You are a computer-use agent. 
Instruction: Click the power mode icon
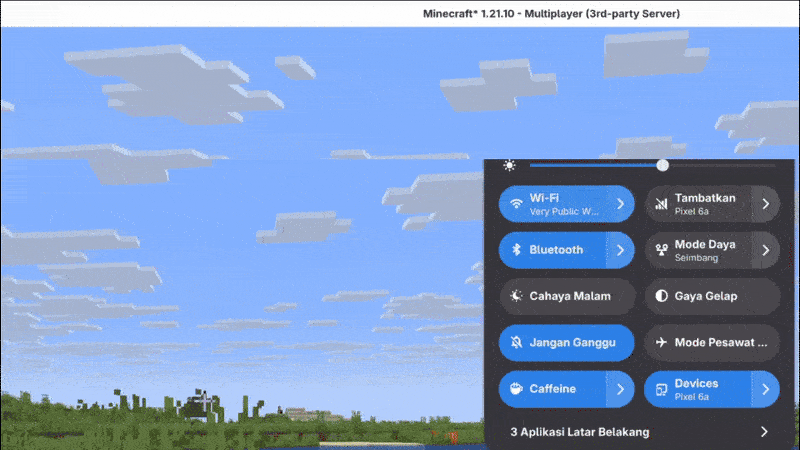661,250
